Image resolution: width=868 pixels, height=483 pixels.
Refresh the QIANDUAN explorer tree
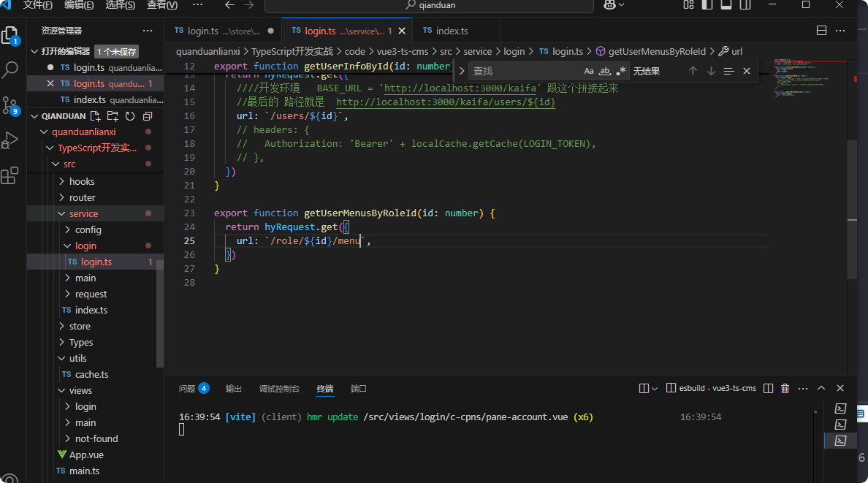tap(130, 116)
